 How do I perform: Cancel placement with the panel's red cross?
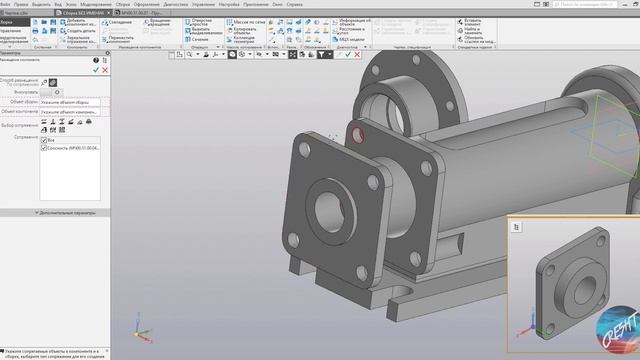pos(105,70)
